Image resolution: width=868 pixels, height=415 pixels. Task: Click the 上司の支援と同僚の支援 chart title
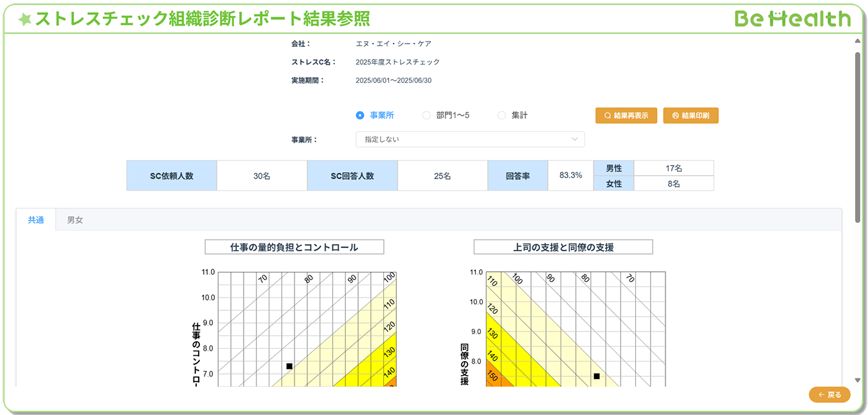563,247
